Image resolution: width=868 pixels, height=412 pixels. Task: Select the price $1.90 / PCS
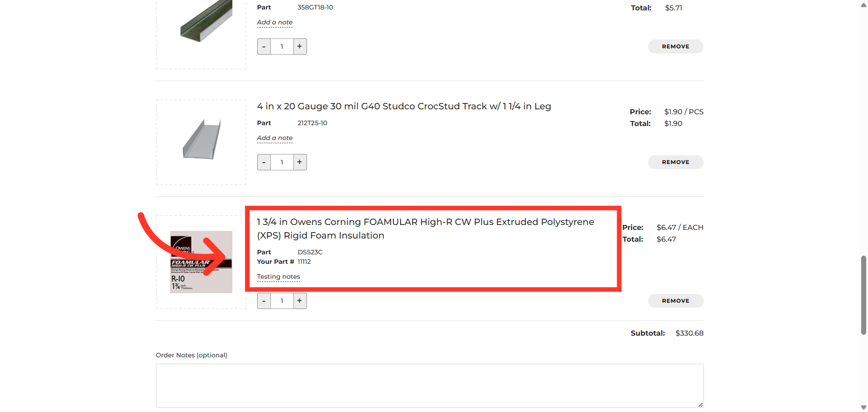(684, 112)
